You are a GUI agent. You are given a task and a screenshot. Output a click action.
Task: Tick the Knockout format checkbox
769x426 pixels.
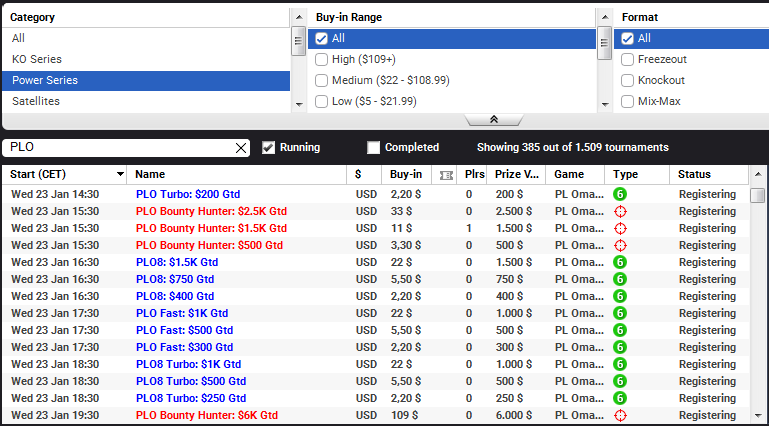coord(628,80)
